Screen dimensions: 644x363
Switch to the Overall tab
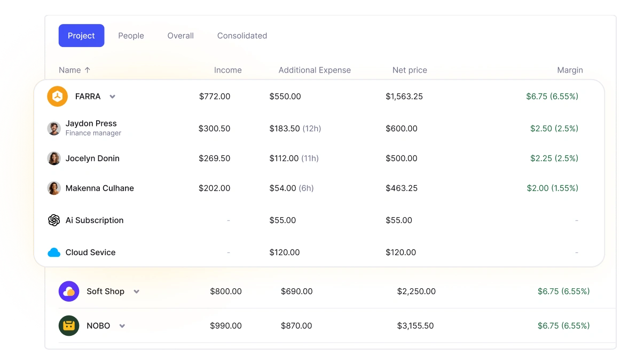coord(180,36)
